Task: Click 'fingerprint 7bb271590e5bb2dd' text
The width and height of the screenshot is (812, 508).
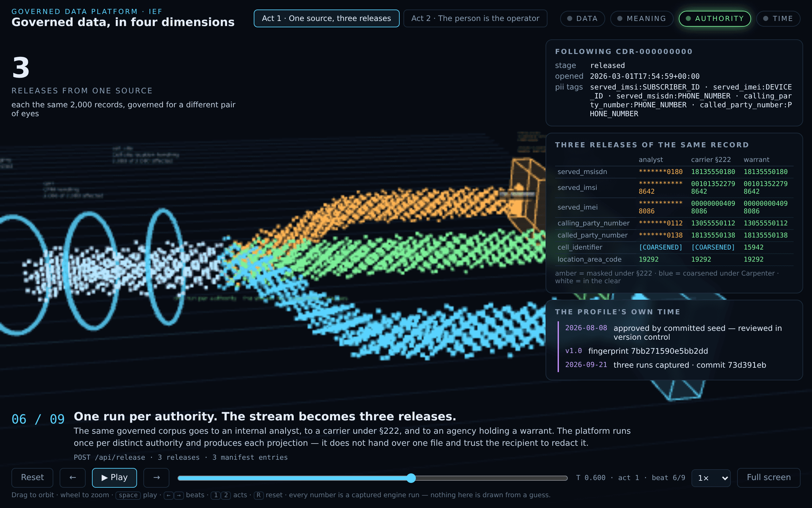Action: [648, 351]
